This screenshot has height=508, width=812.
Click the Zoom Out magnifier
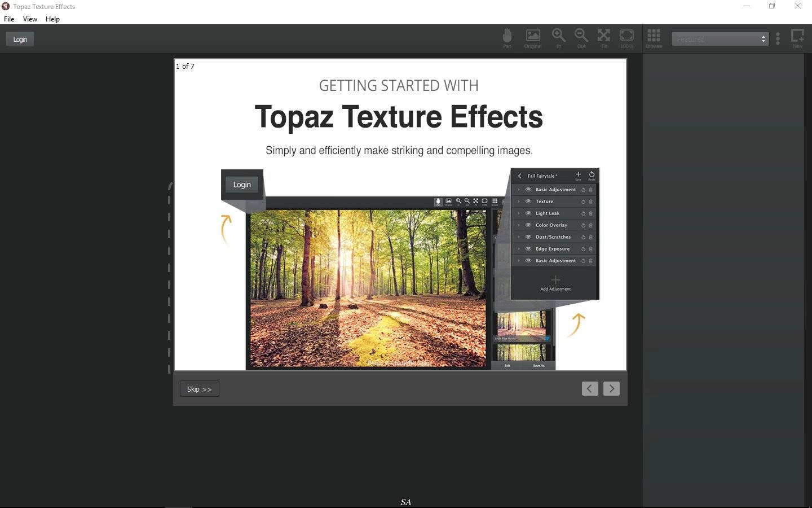tap(581, 38)
